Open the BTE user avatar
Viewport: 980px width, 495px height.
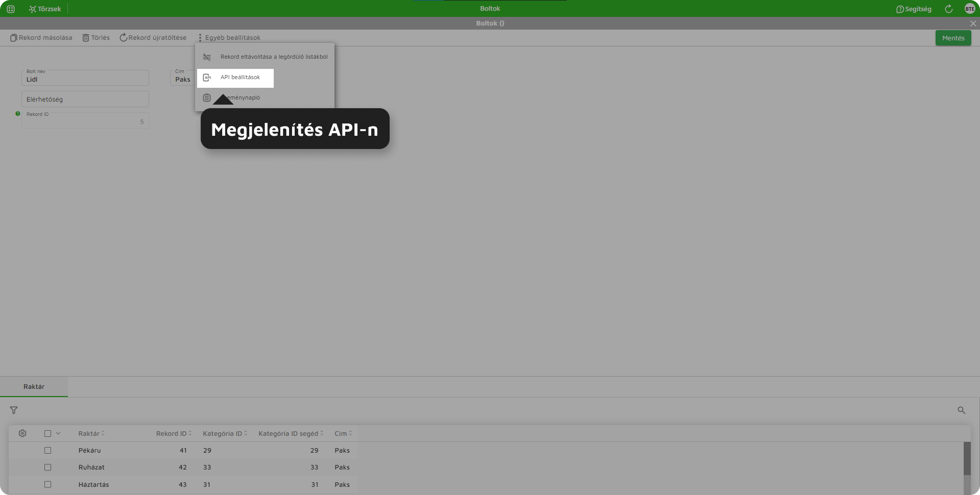pyautogui.click(x=970, y=9)
